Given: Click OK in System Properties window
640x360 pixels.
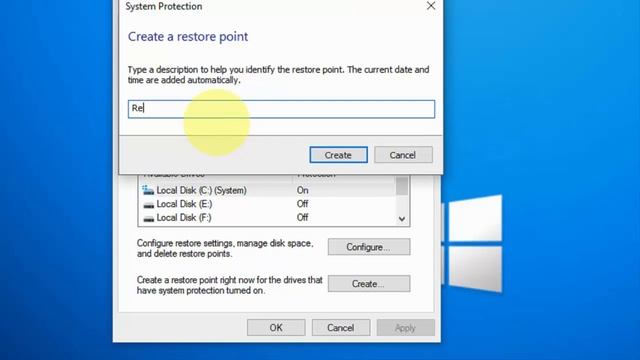Looking at the screenshot, I should coord(276,328).
